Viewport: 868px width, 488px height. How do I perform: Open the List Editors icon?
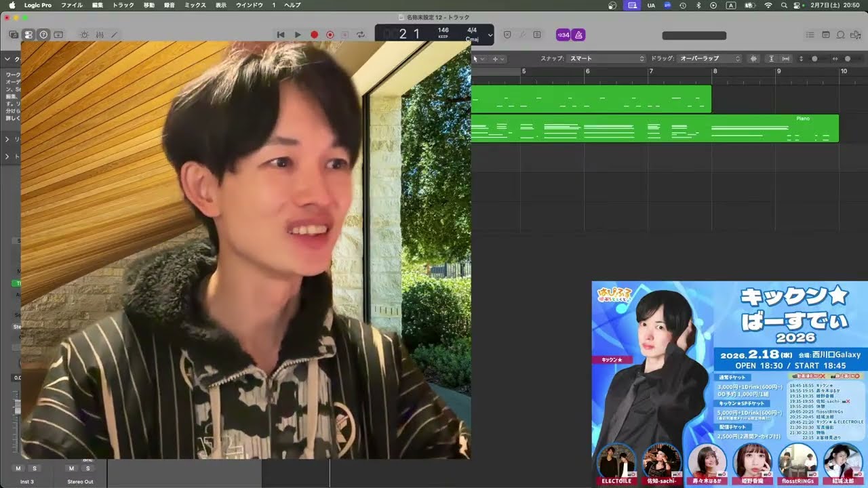[810, 35]
